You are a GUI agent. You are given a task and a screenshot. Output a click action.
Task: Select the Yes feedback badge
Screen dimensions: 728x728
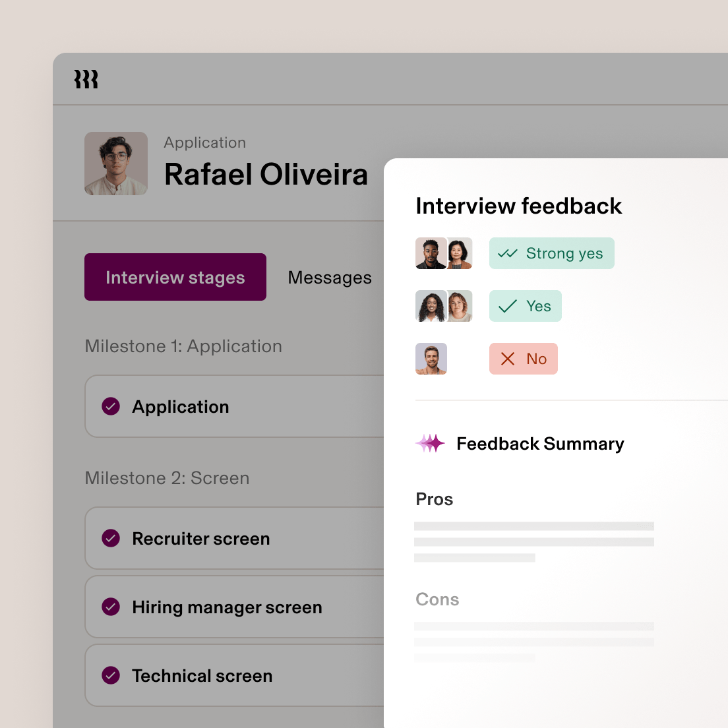[x=526, y=306]
